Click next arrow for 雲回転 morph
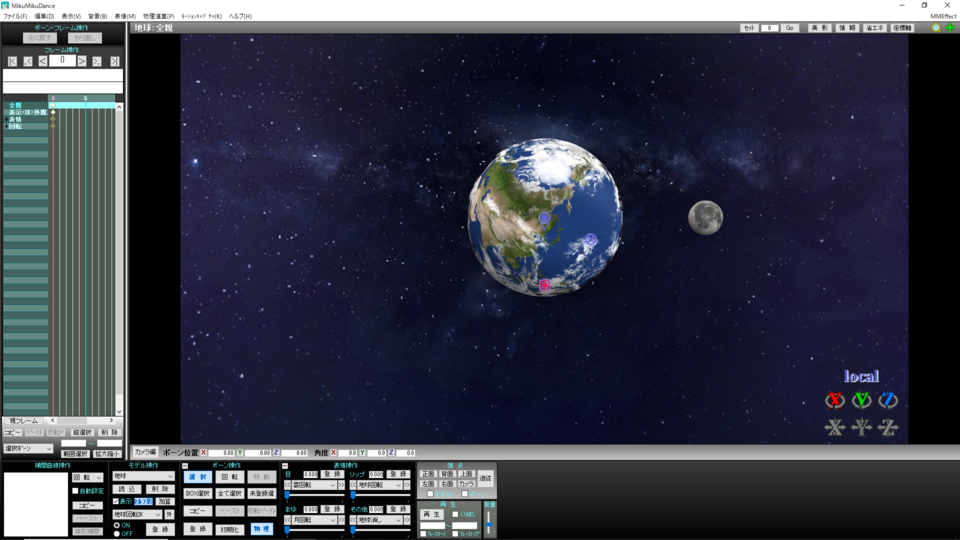 (x=341, y=485)
